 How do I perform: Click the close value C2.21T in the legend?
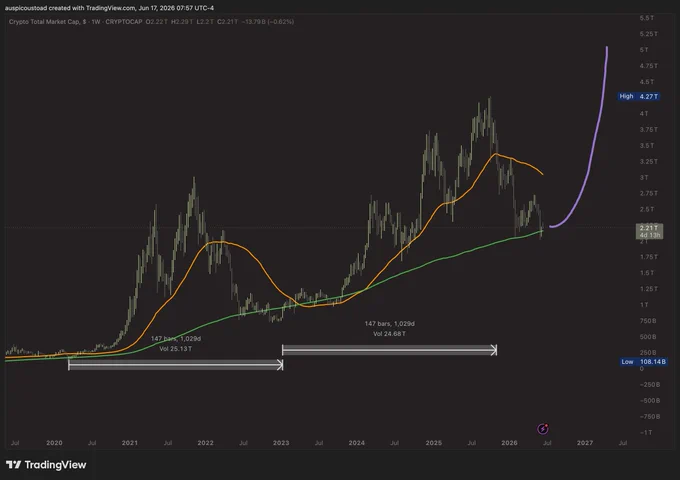click(228, 21)
